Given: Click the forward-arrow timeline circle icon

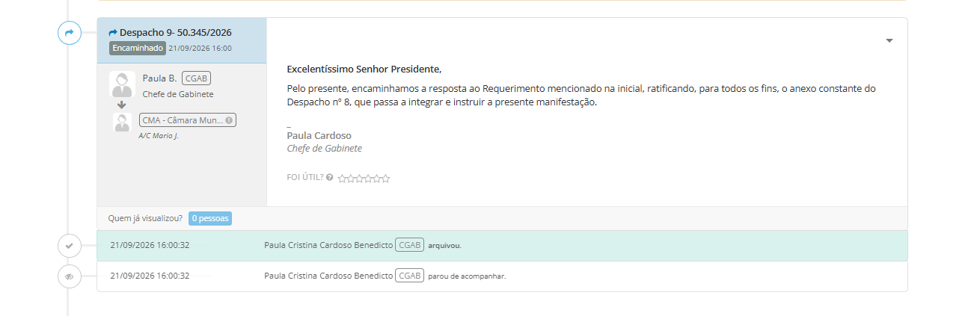Looking at the screenshot, I should pyautogui.click(x=69, y=33).
